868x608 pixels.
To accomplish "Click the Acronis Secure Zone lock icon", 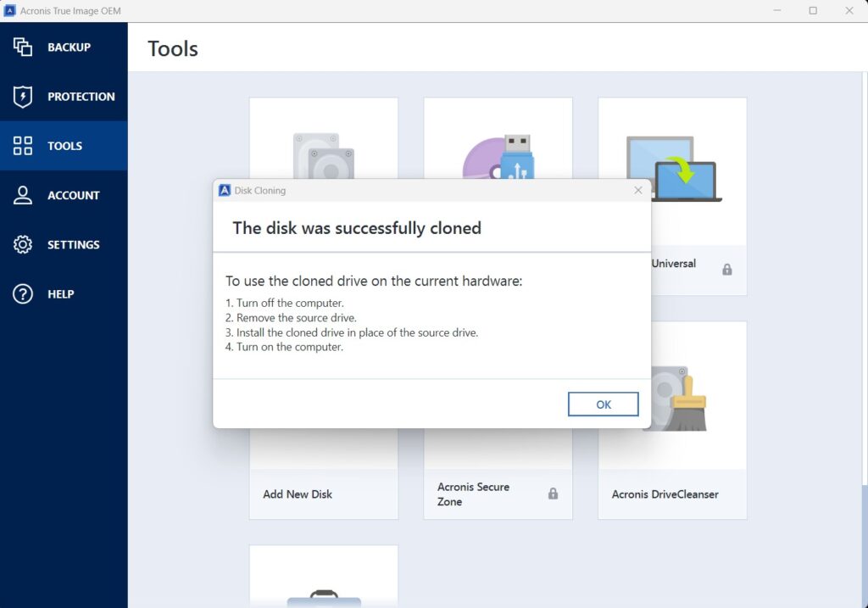I will point(553,494).
